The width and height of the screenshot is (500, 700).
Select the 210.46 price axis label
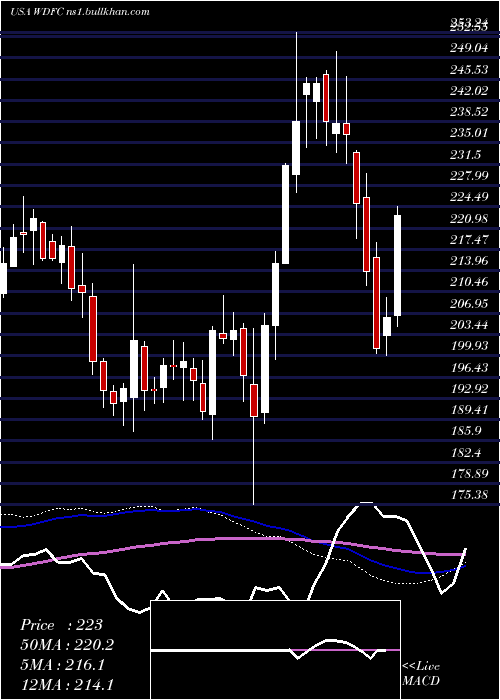(x=469, y=282)
